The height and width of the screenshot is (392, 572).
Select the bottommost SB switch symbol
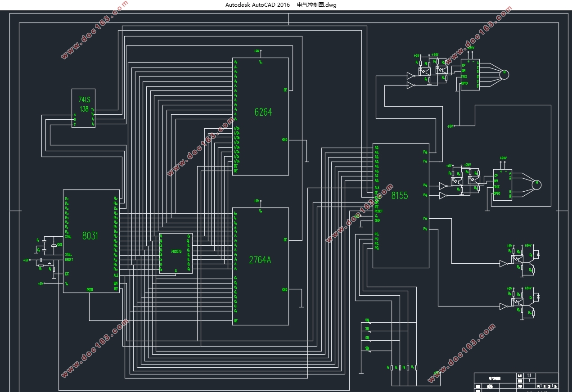(x=368, y=350)
